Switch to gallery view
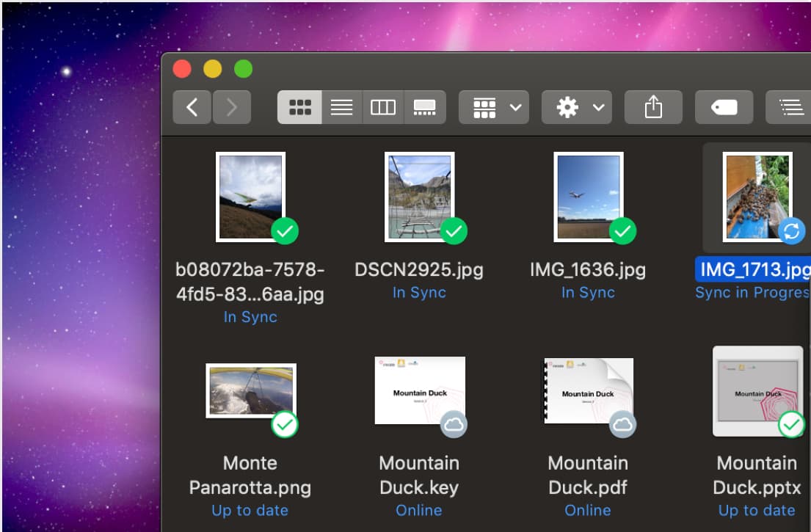The width and height of the screenshot is (811, 532). [x=425, y=108]
